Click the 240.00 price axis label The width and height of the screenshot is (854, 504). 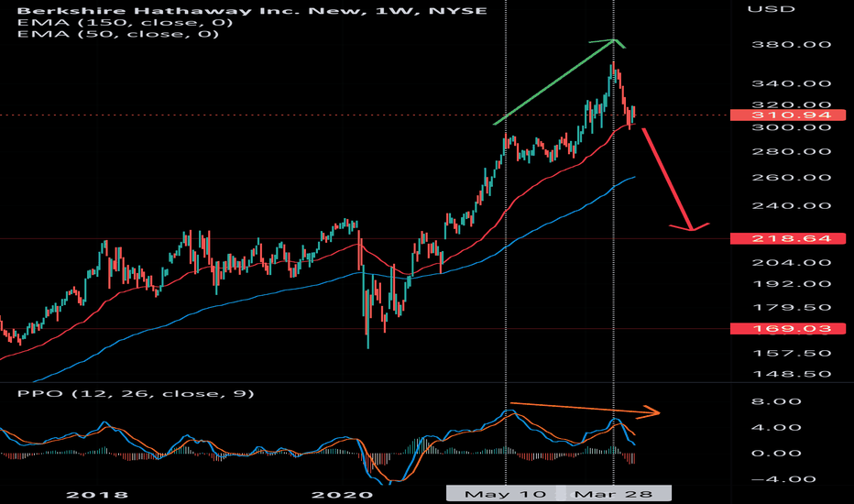[792, 206]
